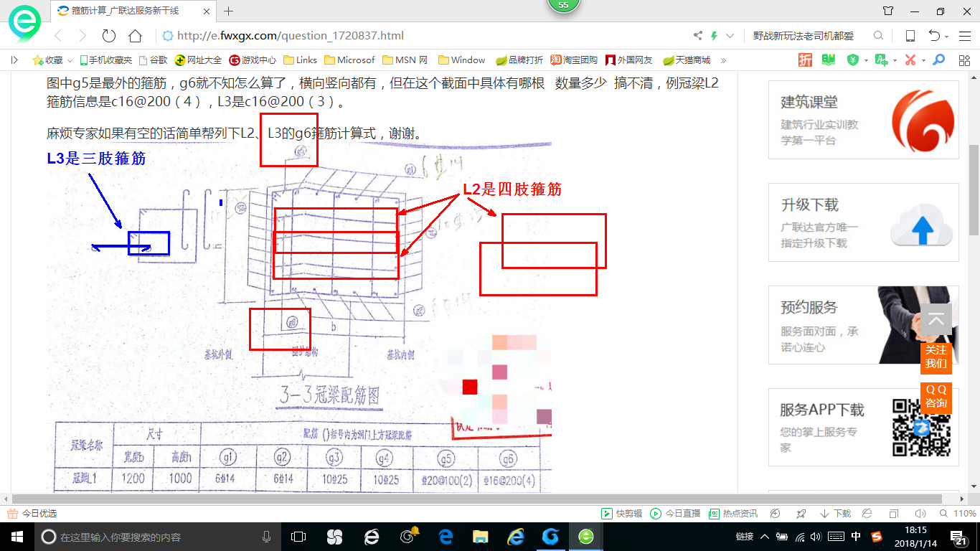Image resolution: width=980 pixels, height=551 pixels.
Task: Reload the current page
Action: click(109, 36)
